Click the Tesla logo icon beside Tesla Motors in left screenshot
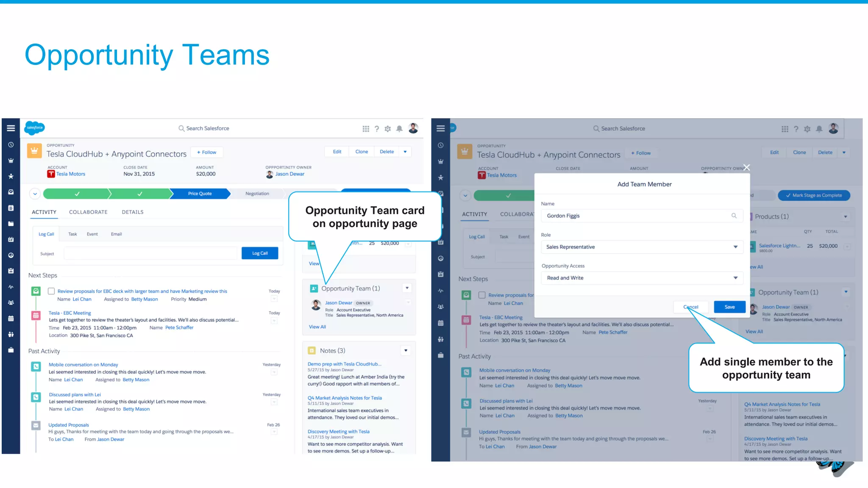Viewport: 868px width, 488px height. coord(51,174)
